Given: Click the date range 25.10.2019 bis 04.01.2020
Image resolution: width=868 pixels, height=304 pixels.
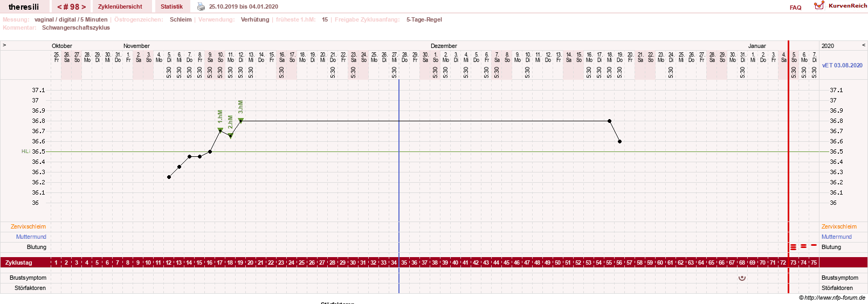Looking at the screenshot, I should click(244, 6).
